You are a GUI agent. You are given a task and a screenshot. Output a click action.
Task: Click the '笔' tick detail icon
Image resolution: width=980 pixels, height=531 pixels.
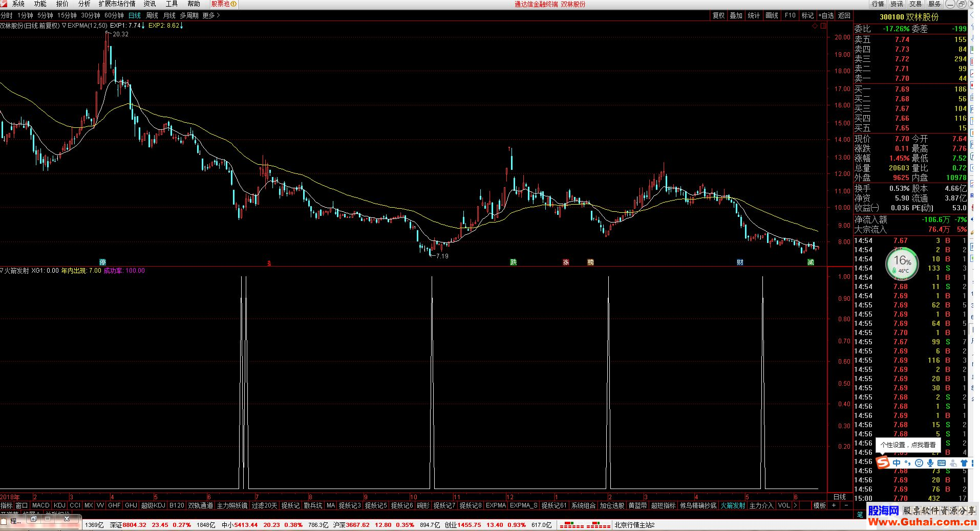click(860, 514)
